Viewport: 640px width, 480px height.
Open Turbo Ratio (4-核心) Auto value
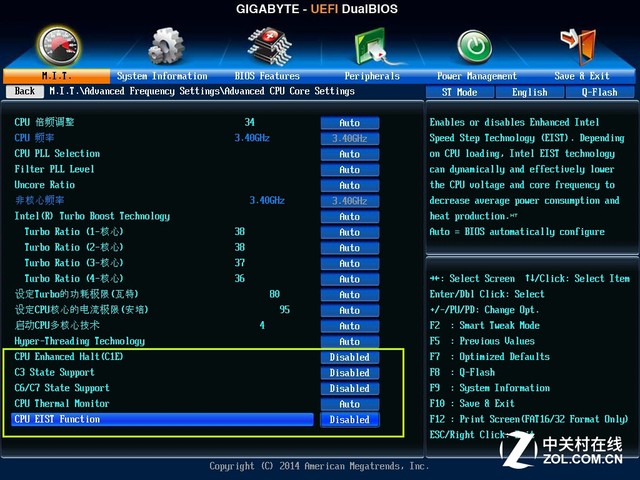[x=350, y=279]
